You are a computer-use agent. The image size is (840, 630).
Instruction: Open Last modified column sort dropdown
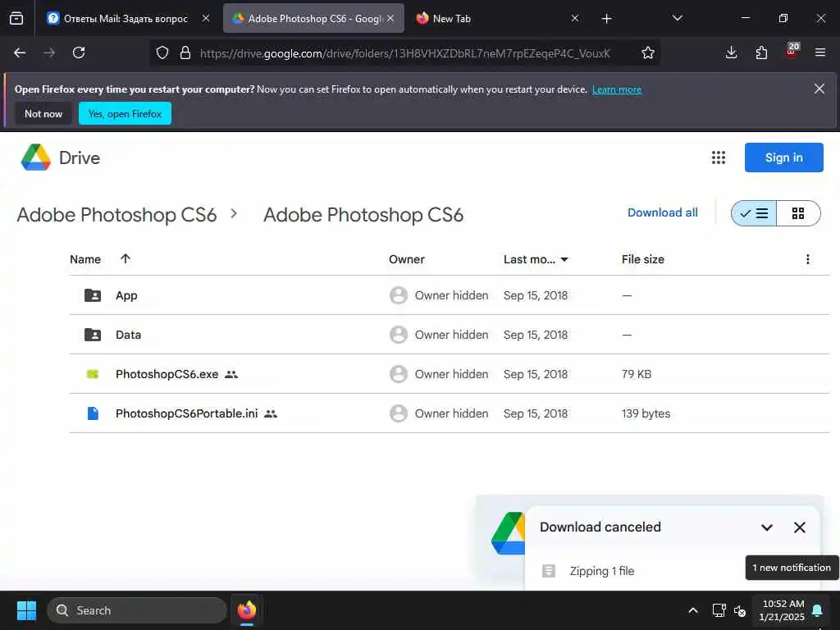tap(564, 259)
